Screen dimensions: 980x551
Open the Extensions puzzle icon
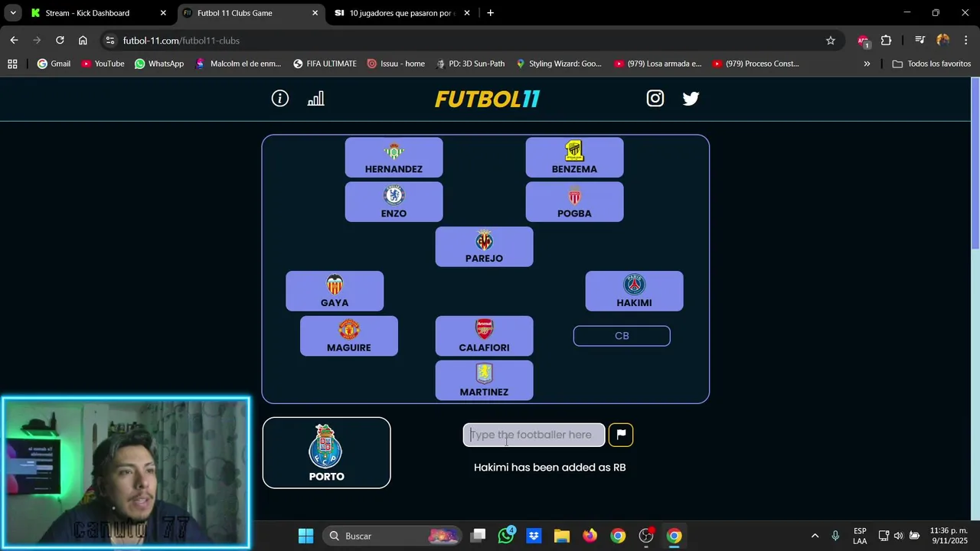point(886,41)
